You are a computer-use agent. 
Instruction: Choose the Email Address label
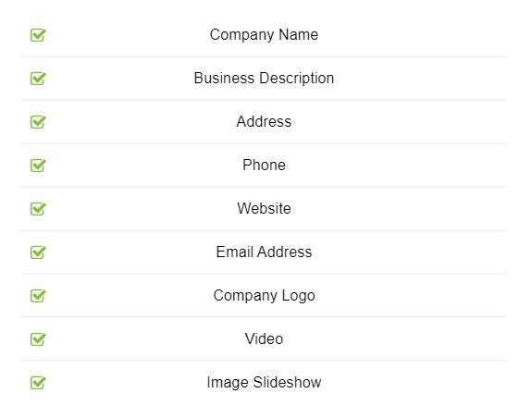264,252
